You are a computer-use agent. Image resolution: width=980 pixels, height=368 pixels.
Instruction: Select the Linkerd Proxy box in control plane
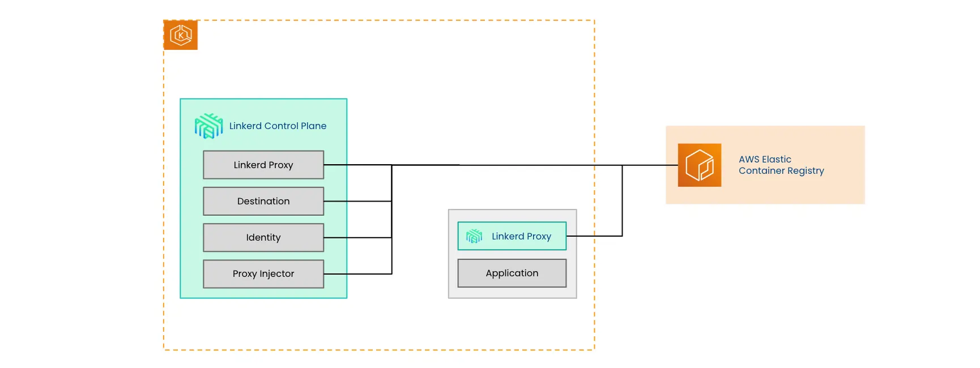click(263, 165)
